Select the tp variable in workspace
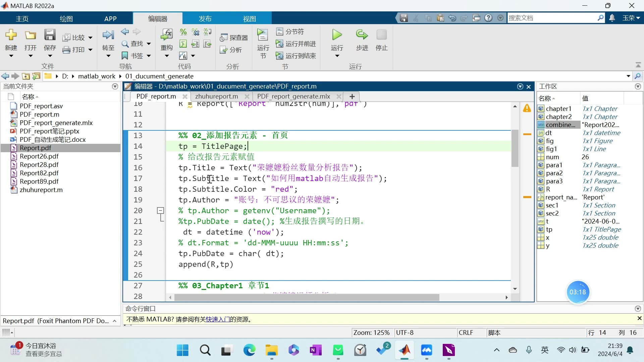This screenshot has height=362, width=644. tap(549, 229)
